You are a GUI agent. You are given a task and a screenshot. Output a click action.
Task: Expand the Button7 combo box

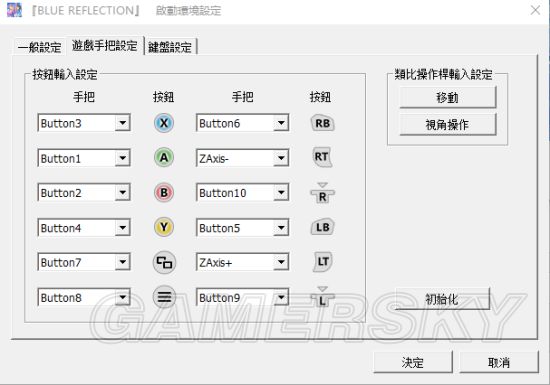point(122,262)
